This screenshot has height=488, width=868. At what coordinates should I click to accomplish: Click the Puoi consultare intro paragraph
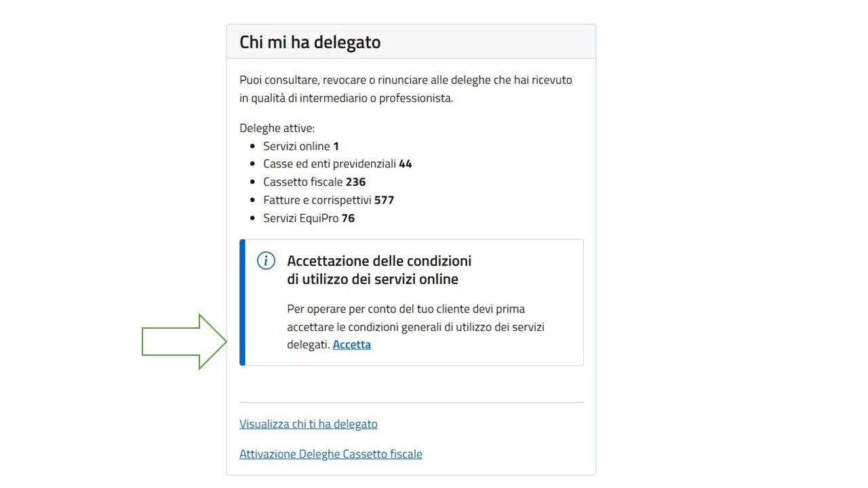point(406,89)
